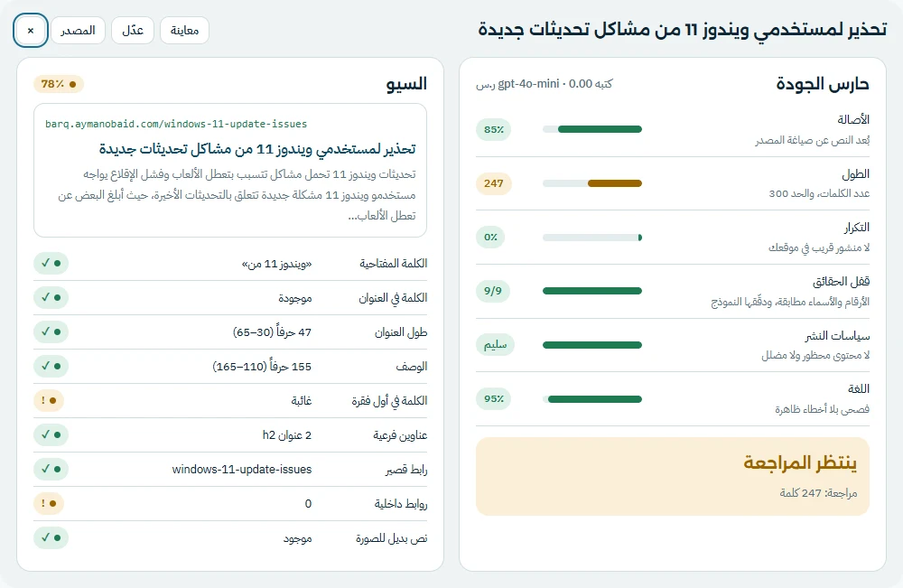Click the بُعد النص عن صياغة المصدر description

(x=813, y=141)
